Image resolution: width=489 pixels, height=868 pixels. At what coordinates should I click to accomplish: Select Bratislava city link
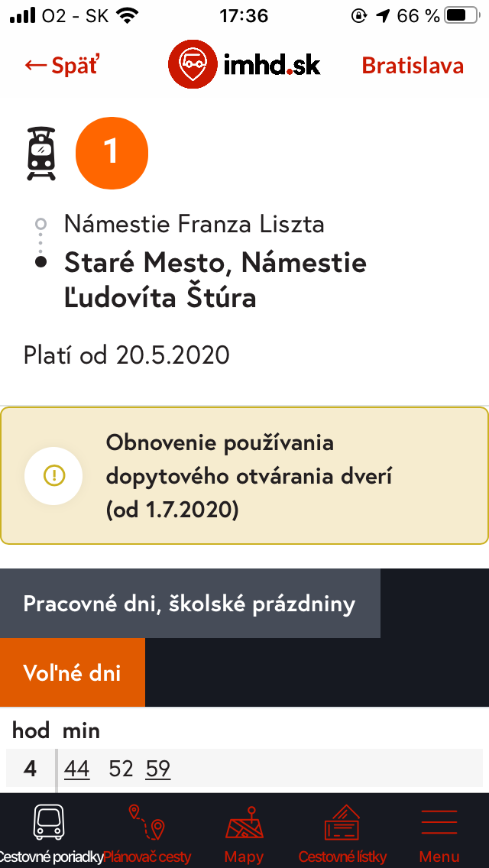point(413,66)
